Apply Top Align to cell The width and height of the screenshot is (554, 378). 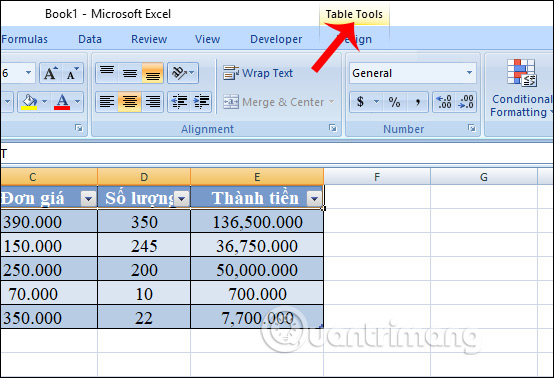click(107, 73)
